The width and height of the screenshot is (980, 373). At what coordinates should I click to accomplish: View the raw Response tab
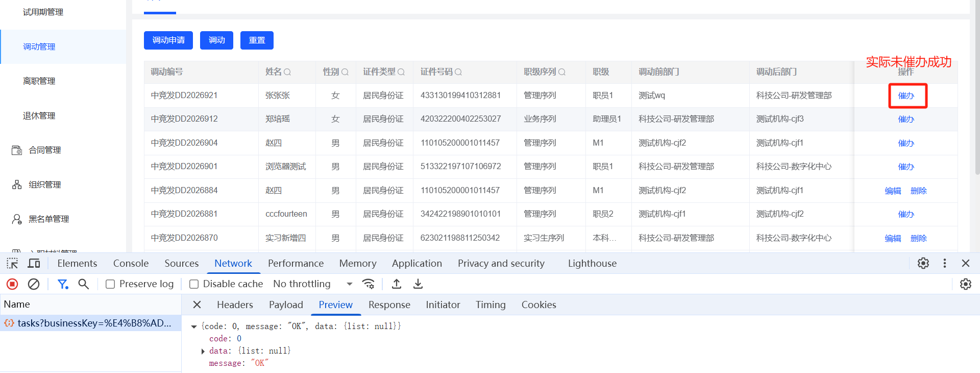click(x=389, y=305)
